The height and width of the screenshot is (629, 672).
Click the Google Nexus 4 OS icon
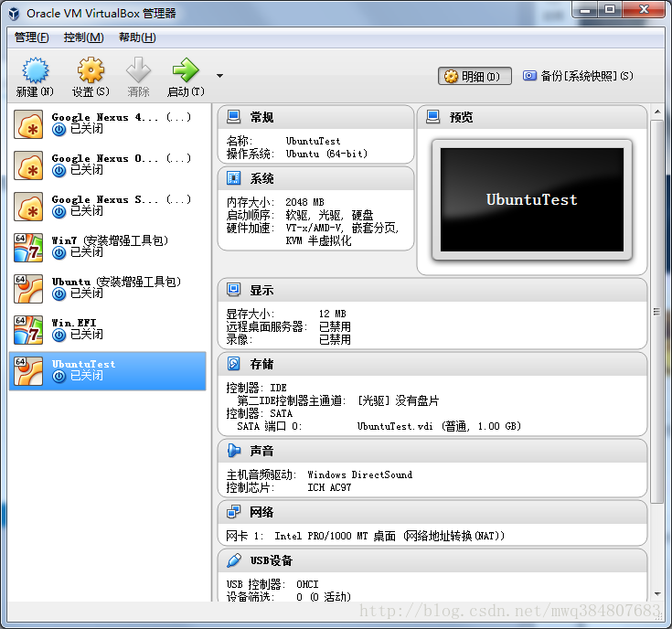[28, 124]
